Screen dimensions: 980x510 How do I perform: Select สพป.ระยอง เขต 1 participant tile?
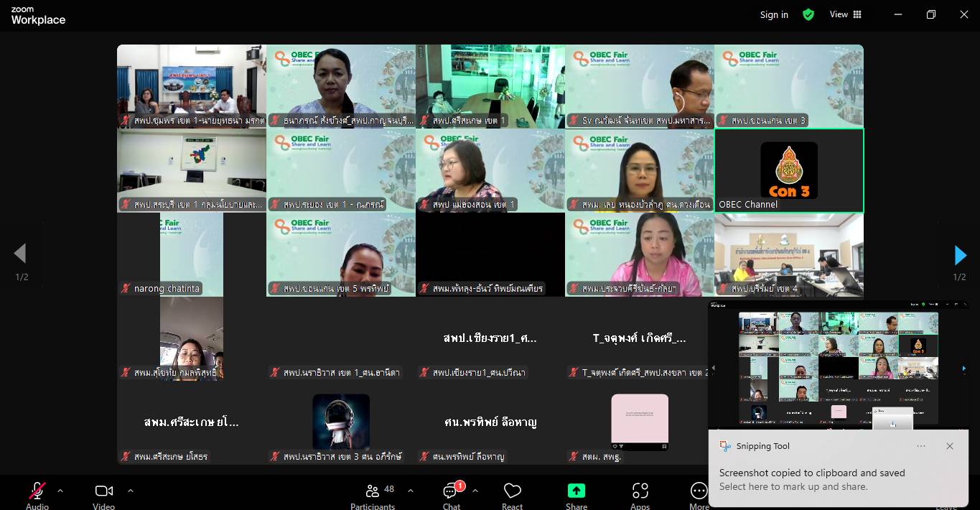341,170
